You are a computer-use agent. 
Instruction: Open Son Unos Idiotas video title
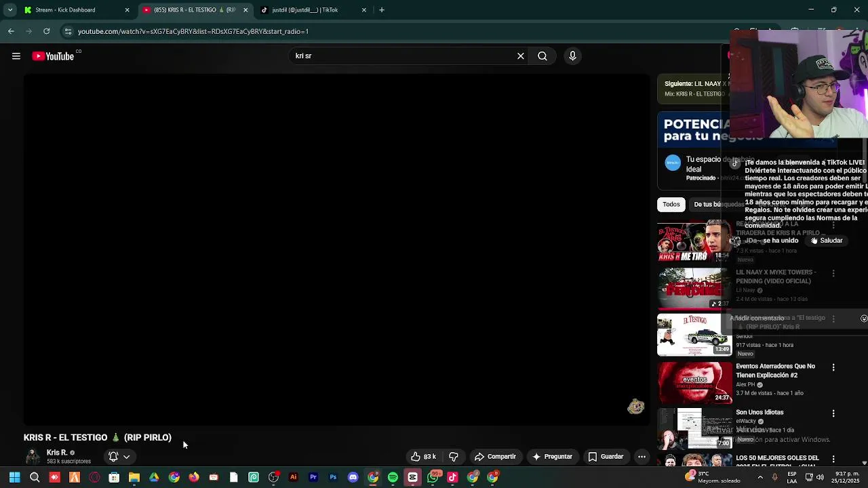coord(759,412)
